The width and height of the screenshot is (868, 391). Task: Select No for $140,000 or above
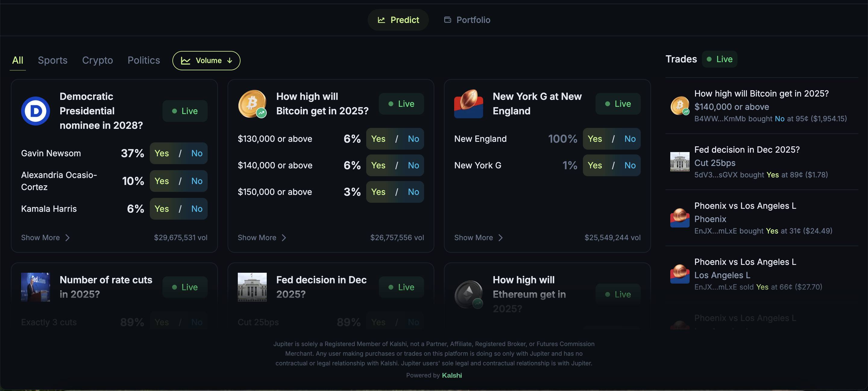click(413, 165)
